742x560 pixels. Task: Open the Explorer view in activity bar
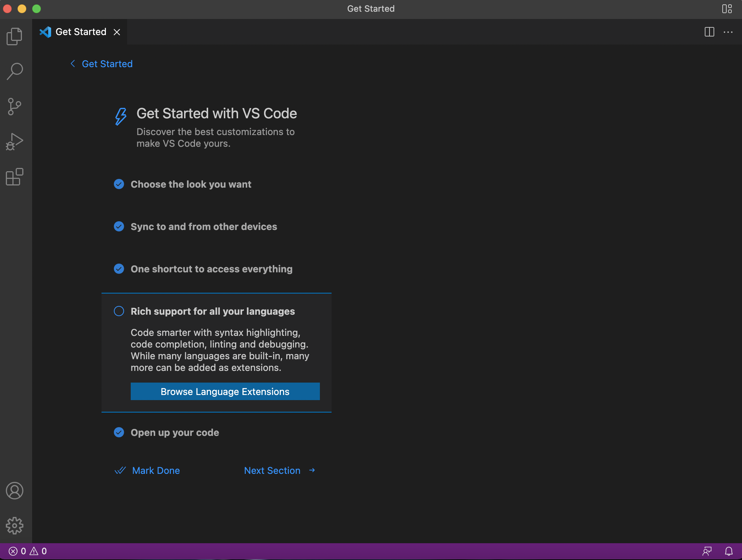pyautogui.click(x=15, y=37)
